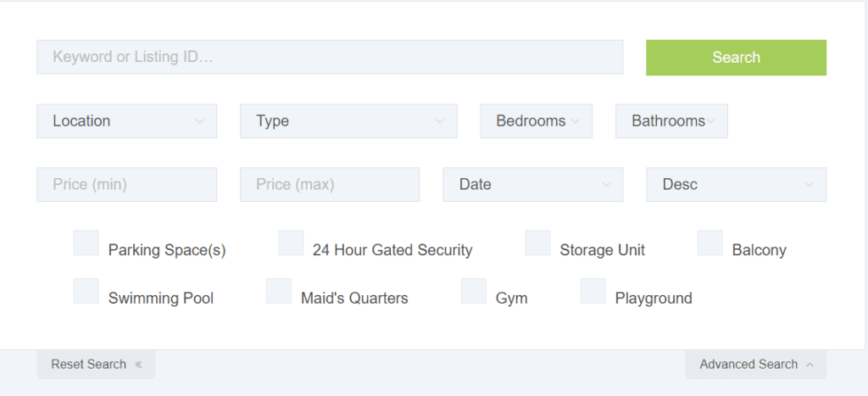
Task: Open the Desc order dropdown
Action: pos(736,184)
